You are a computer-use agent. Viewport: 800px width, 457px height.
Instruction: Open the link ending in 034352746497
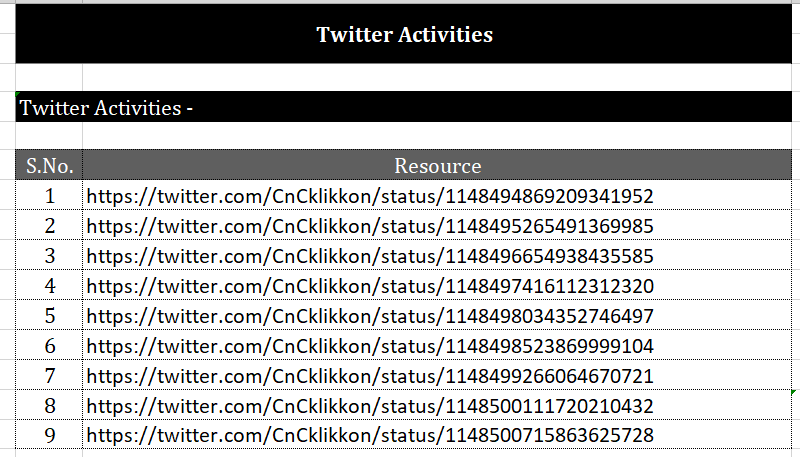370,316
